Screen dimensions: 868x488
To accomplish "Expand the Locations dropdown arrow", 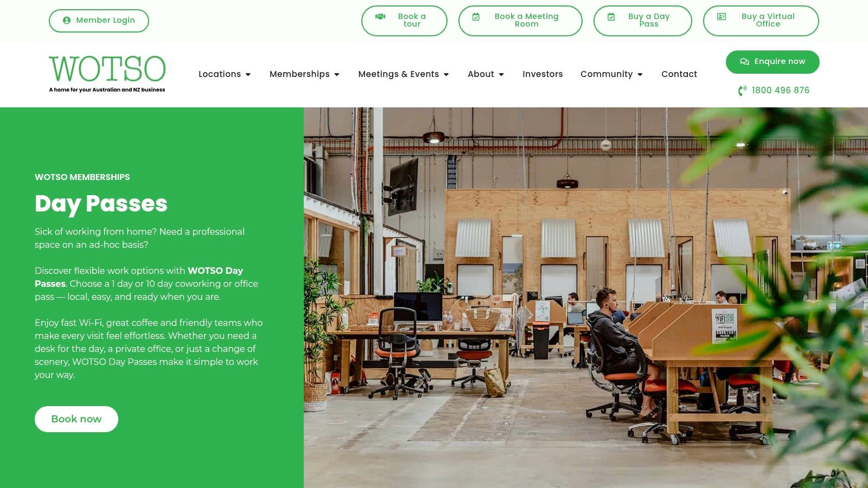I will [248, 75].
